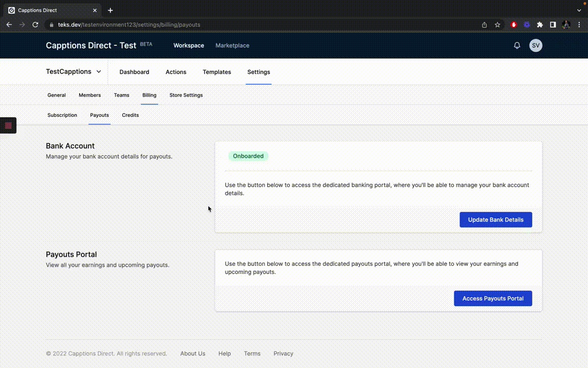Switch to Subscription sub-tab
Image resolution: width=588 pixels, height=368 pixels.
pos(62,116)
